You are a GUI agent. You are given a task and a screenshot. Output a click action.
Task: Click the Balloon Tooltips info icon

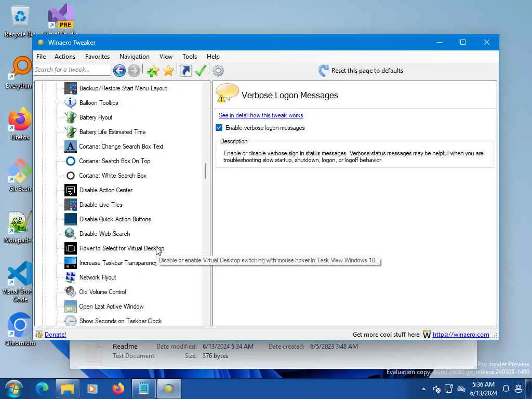click(71, 103)
